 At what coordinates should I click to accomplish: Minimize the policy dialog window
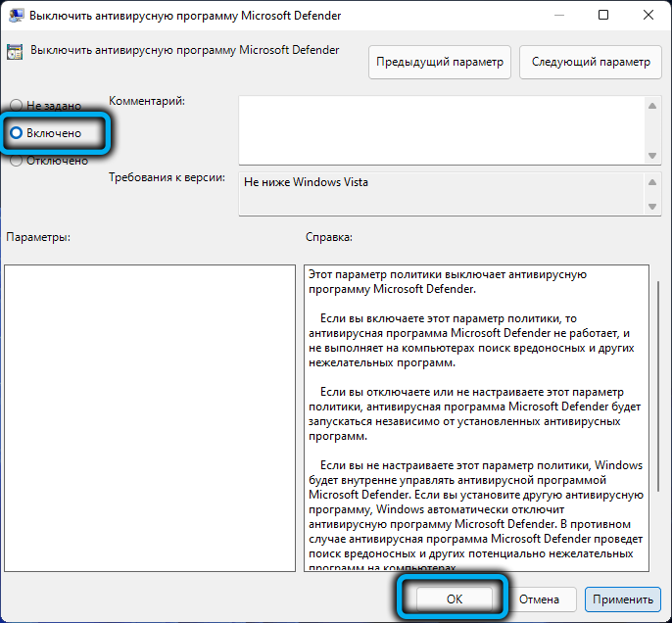coord(558,15)
